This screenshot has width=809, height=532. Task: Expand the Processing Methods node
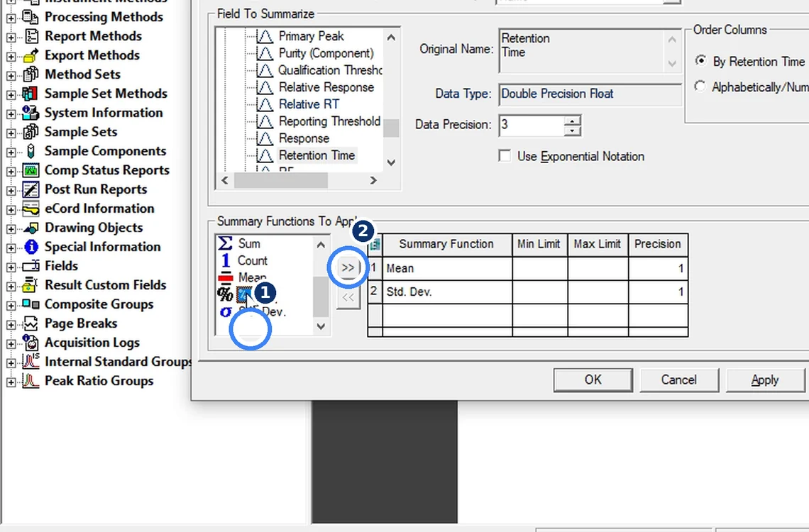pyautogui.click(x=11, y=18)
